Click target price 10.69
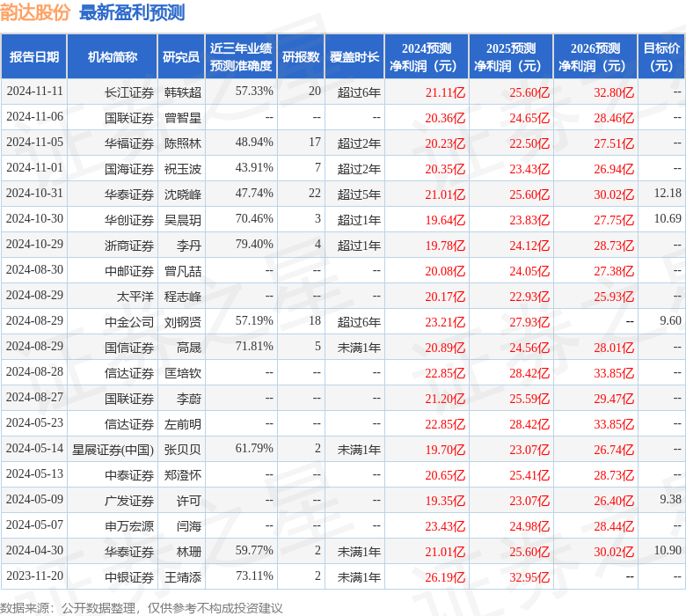The width and height of the screenshot is (686, 616). (668, 219)
